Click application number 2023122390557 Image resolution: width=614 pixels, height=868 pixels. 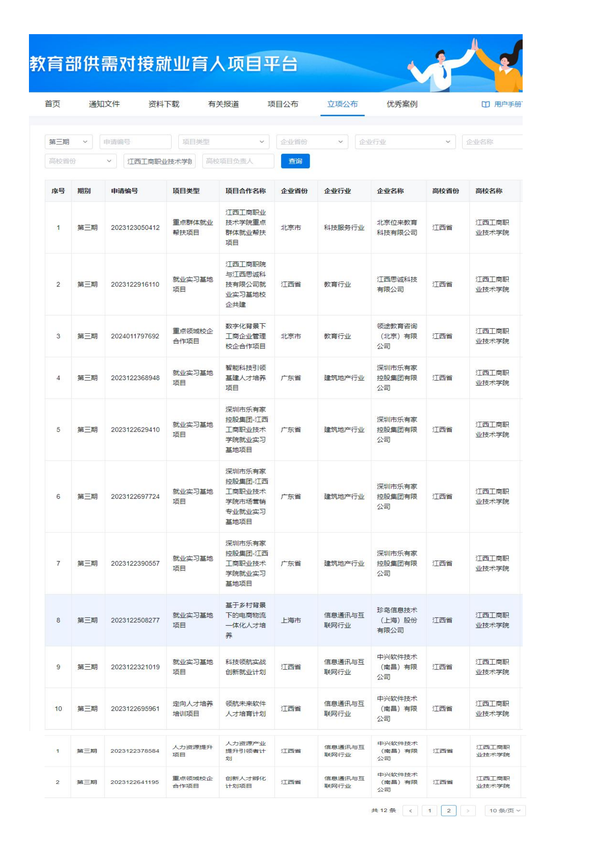(135, 563)
